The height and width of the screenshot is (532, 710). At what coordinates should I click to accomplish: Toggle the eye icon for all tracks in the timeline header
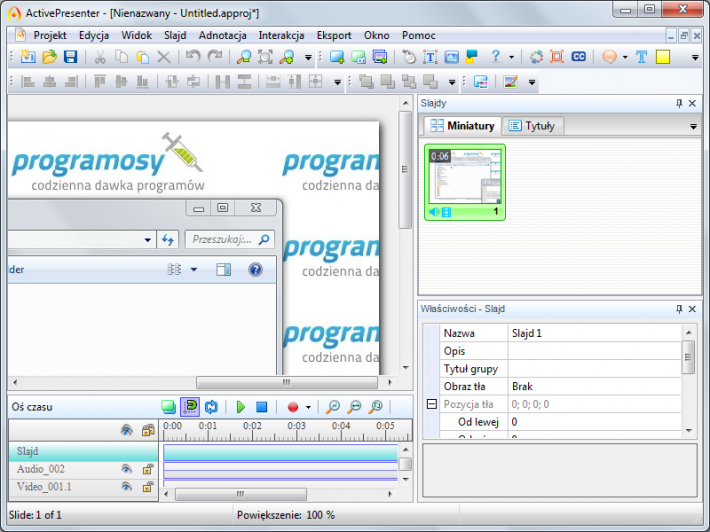pyautogui.click(x=126, y=430)
